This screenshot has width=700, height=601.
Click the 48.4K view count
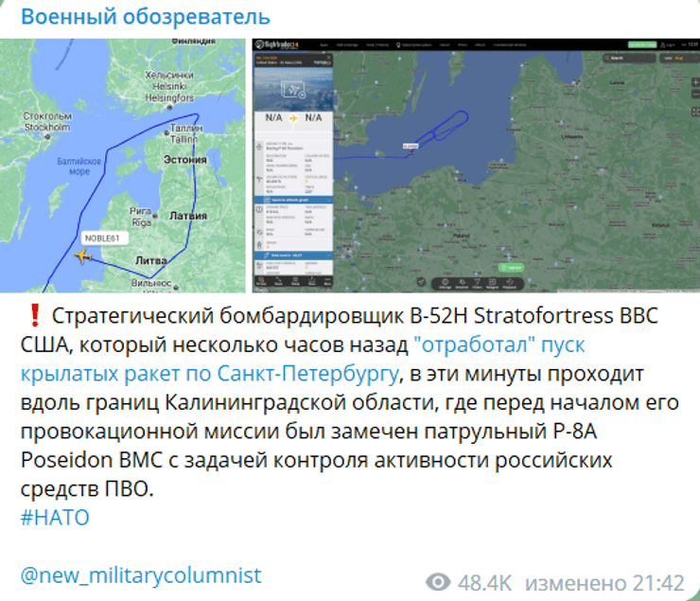click(484, 583)
